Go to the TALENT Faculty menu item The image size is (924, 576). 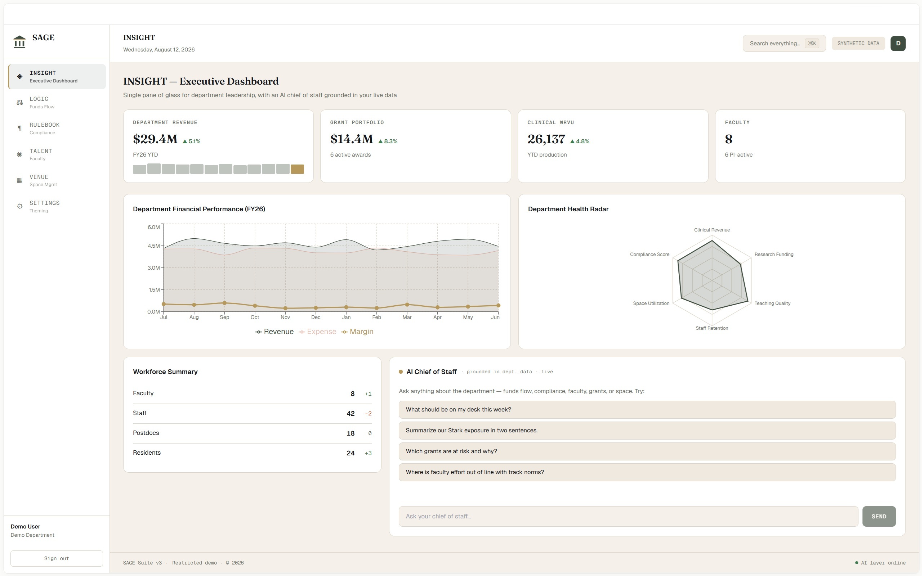(57, 154)
